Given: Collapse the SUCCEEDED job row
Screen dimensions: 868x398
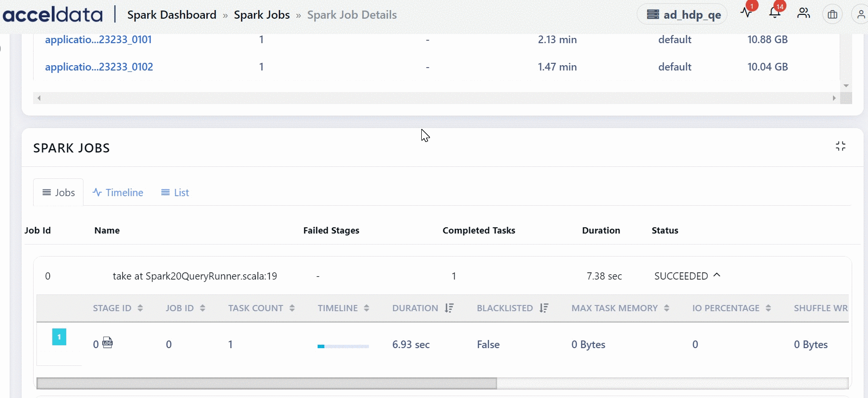Looking at the screenshot, I should point(717,275).
